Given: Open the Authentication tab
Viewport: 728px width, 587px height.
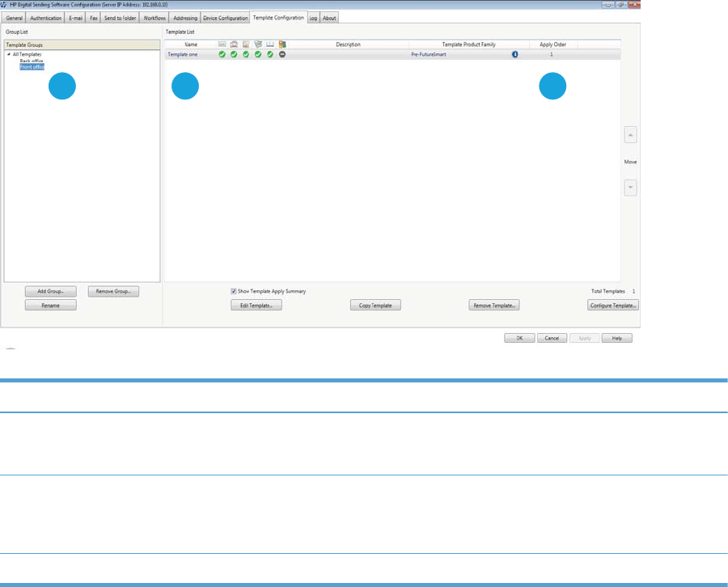Looking at the screenshot, I should click(x=45, y=18).
